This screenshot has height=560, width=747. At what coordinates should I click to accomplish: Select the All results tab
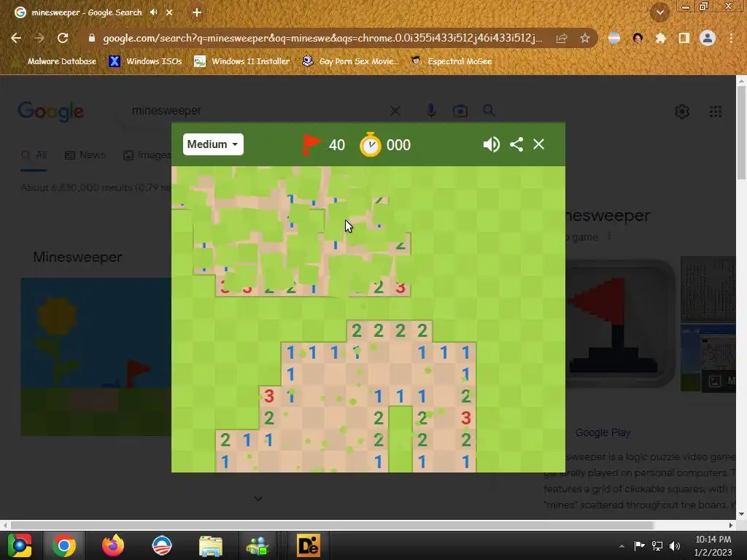34,155
